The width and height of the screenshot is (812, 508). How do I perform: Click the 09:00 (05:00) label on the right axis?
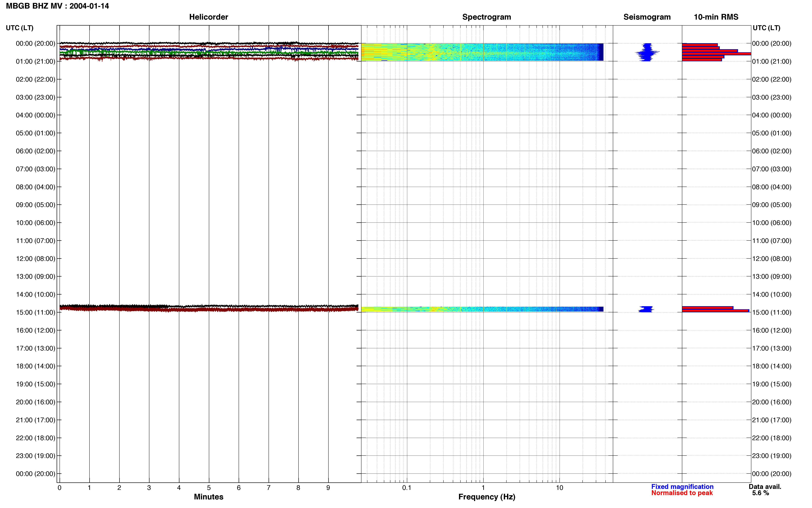(x=772, y=205)
